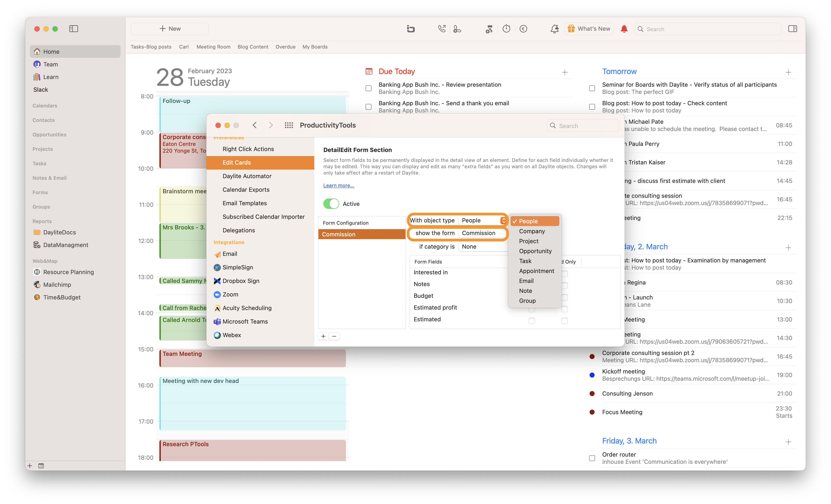Check the Seminar for Boards task checkbox
This screenshot has height=504, width=831.
click(x=592, y=88)
